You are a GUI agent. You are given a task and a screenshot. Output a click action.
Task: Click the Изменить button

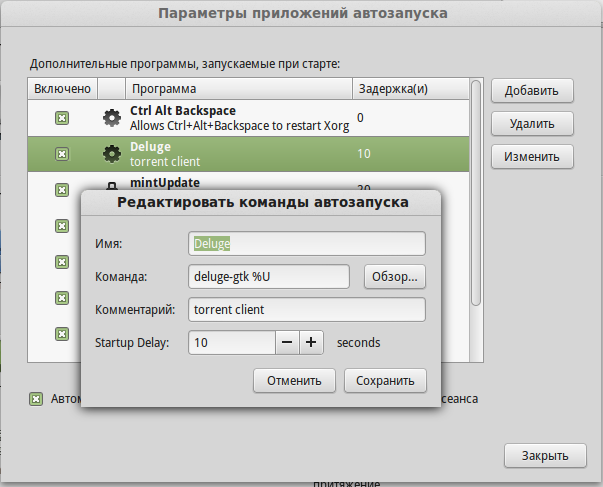532,157
